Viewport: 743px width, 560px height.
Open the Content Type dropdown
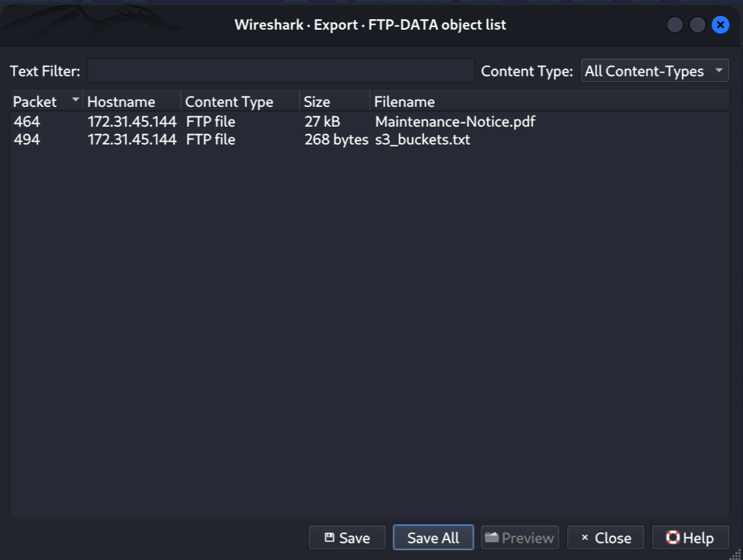point(655,71)
